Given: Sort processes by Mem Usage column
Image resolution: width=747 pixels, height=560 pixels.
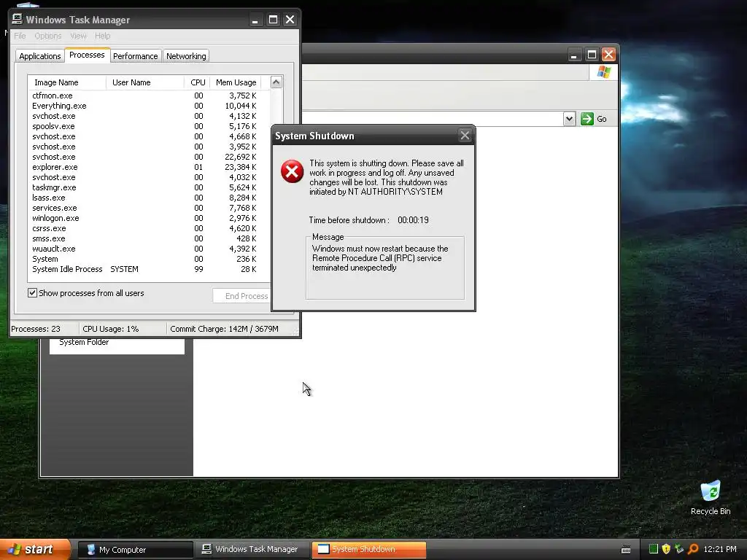Looking at the screenshot, I should (236, 82).
